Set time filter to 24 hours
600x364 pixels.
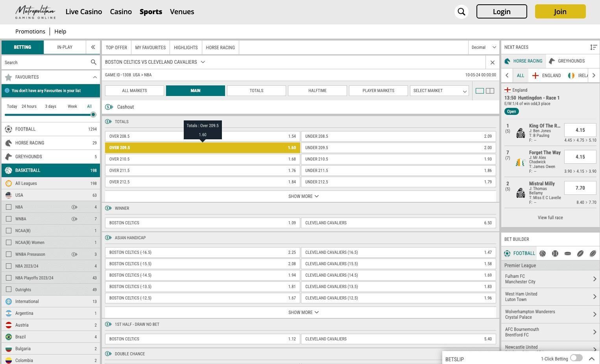(29, 107)
